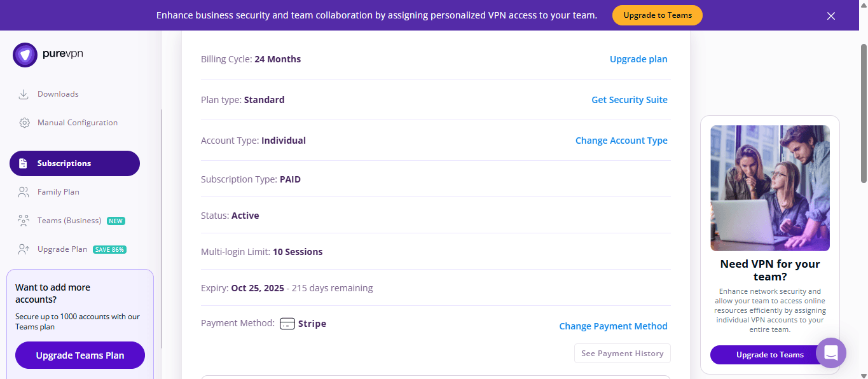868x379 pixels.
Task: Click the Family Plan people icon
Action: click(x=24, y=192)
